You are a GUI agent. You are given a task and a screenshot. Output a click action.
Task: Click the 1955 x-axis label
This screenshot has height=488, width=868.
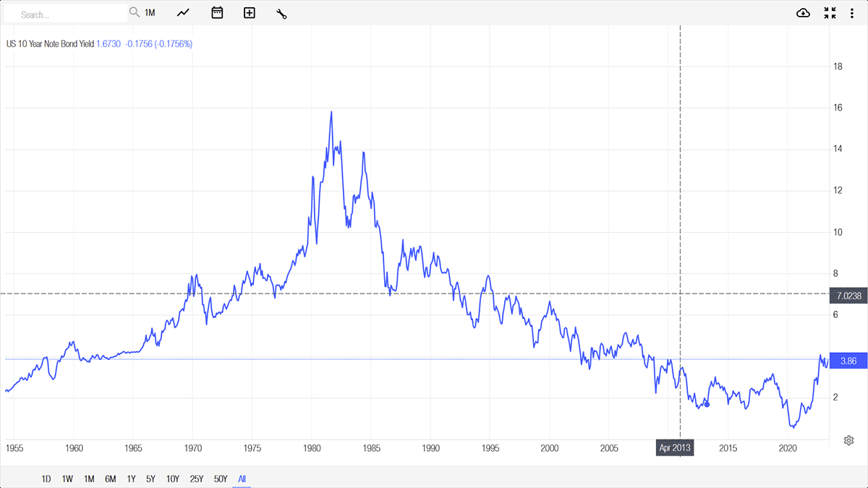point(14,448)
